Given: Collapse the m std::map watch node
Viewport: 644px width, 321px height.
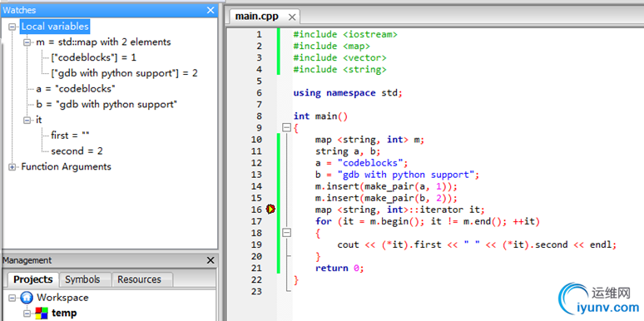Looking at the screenshot, I should click(27, 42).
